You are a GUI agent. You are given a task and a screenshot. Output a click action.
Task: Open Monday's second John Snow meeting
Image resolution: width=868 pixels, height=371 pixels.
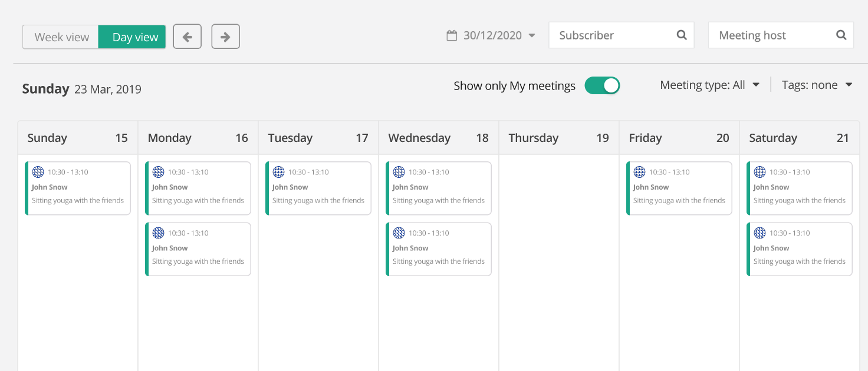coord(198,249)
